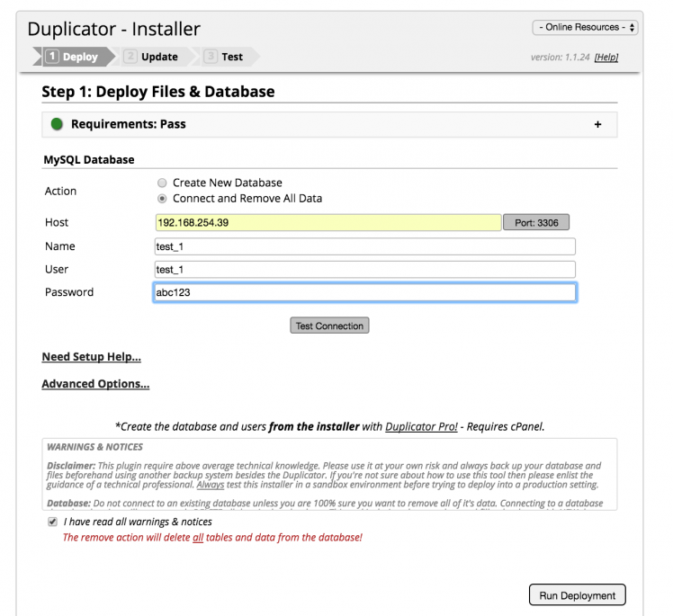673x616 pixels.
Task: Focus the User input field
Action: click(x=364, y=270)
